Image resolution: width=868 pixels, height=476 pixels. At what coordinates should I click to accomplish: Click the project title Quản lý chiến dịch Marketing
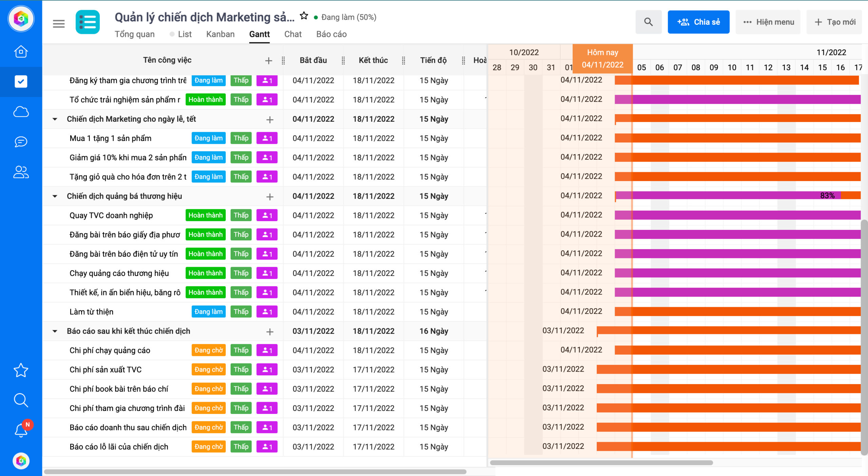(204, 17)
